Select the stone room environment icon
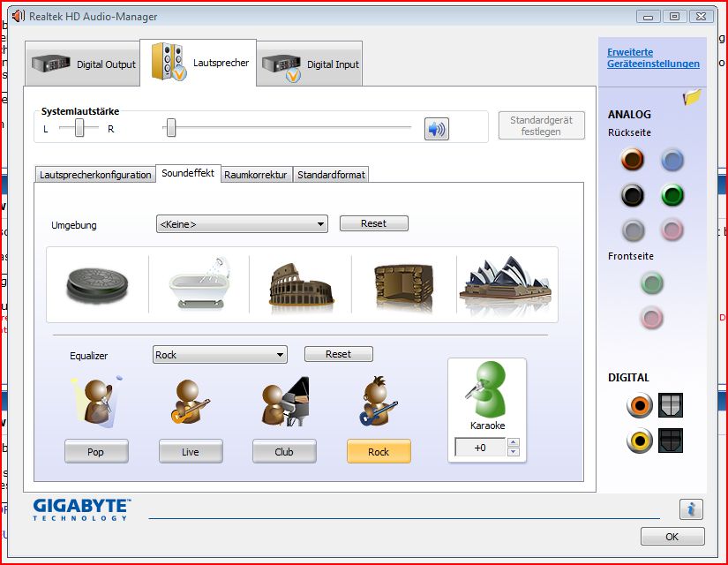 pyautogui.click(x=404, y=286)
